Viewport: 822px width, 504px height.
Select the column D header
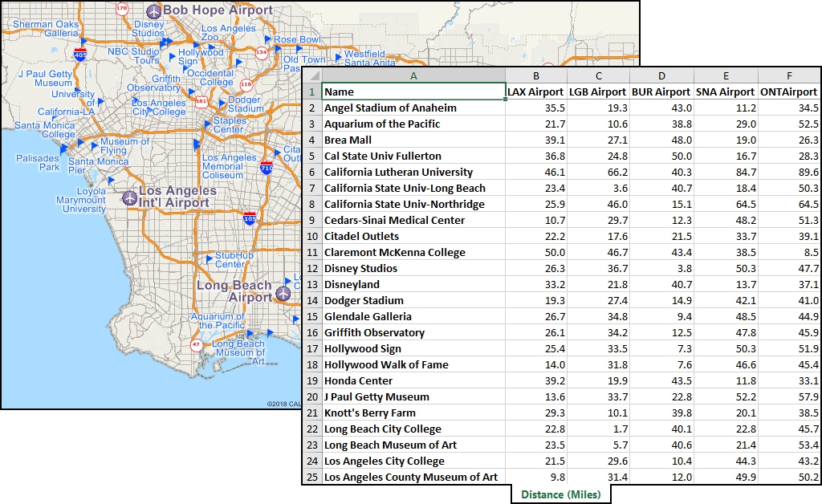click(661, 75)
